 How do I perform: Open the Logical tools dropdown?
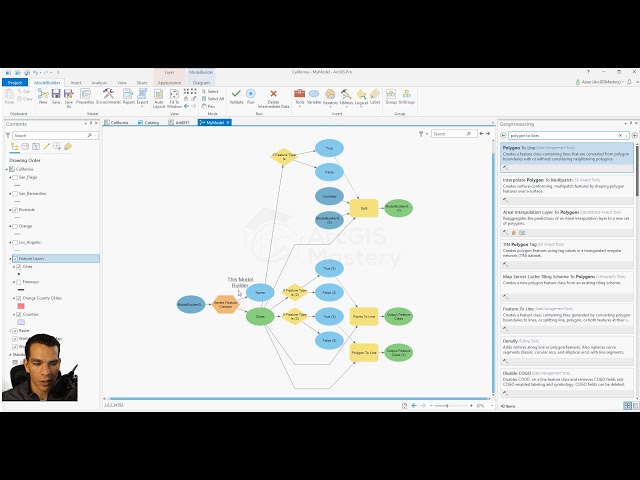pos(361,98)
